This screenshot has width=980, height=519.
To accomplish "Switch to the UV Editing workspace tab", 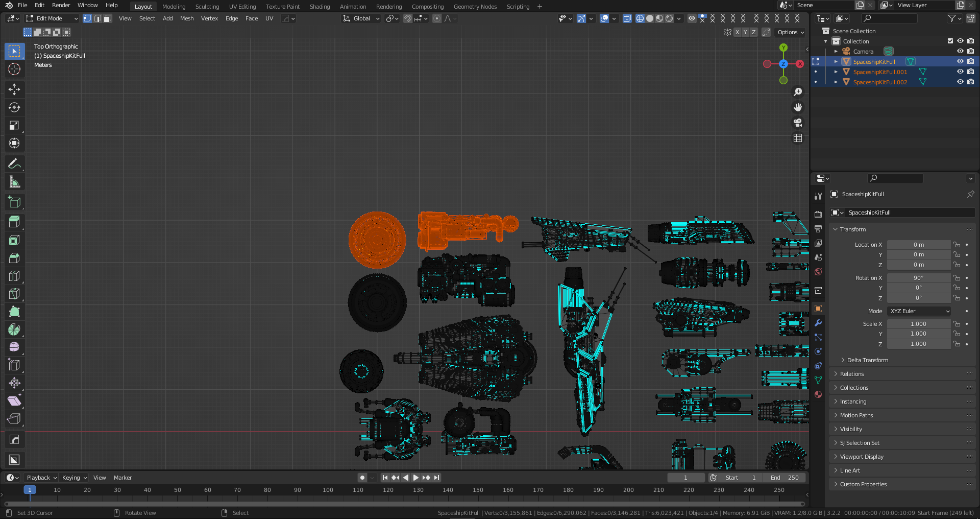I will 242,7.
